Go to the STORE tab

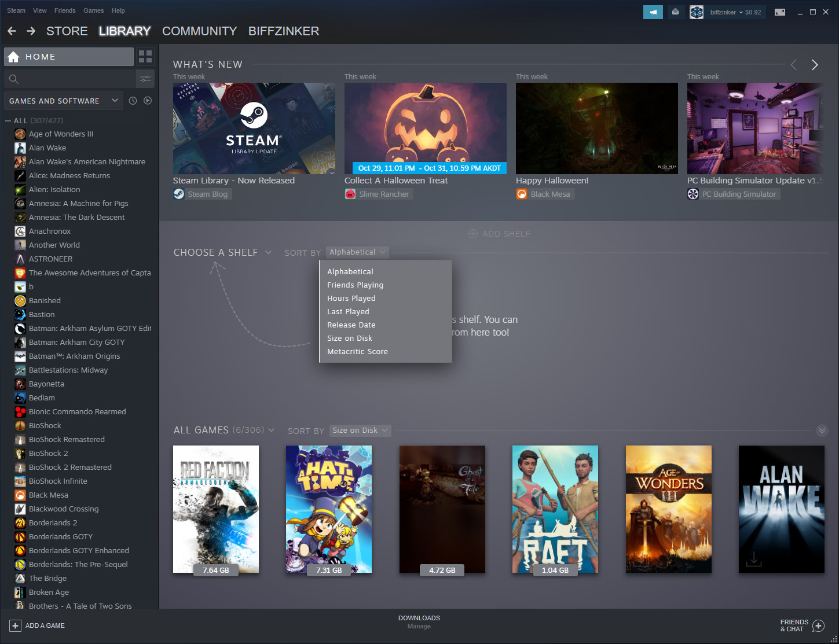coord(67,31)
